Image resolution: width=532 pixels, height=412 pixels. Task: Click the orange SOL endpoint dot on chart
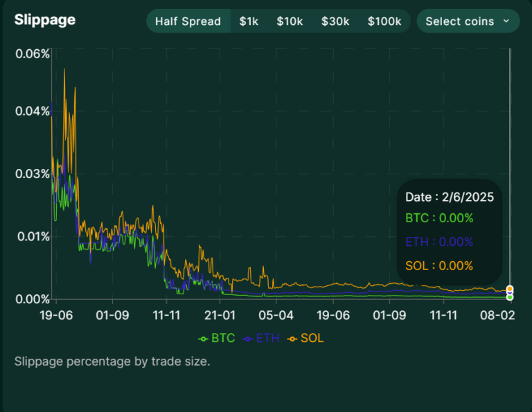[510, 289]
